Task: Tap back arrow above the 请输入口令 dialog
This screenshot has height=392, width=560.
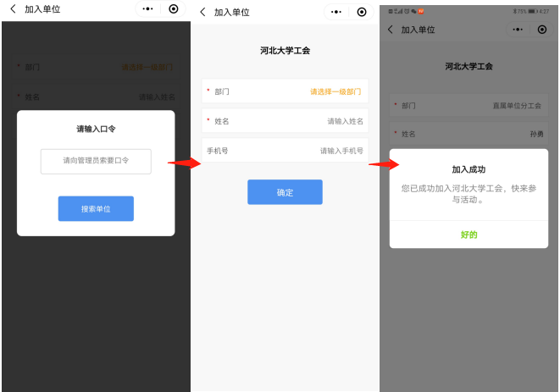Action: (13, 9)
